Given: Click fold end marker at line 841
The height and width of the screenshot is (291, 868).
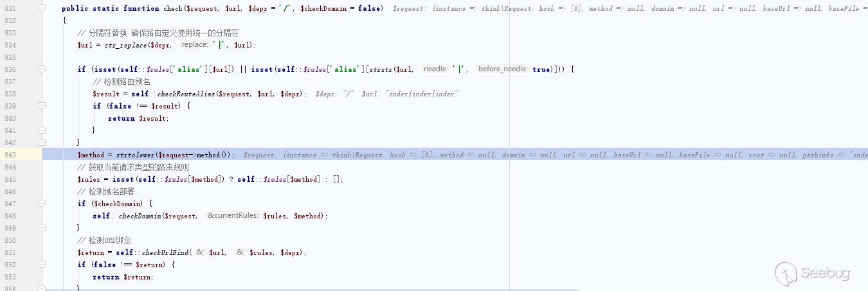Looking at the screenshot, I should tap(42, 130).
